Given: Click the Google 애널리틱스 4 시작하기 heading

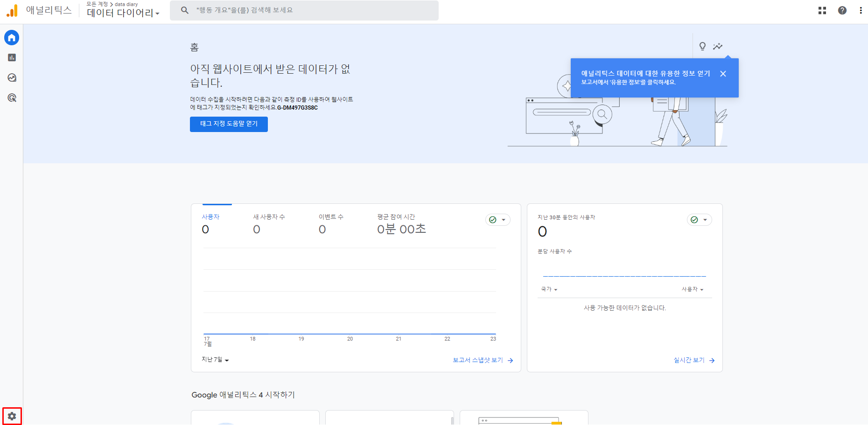Looking at the screenshot, I should click(243, 395).
